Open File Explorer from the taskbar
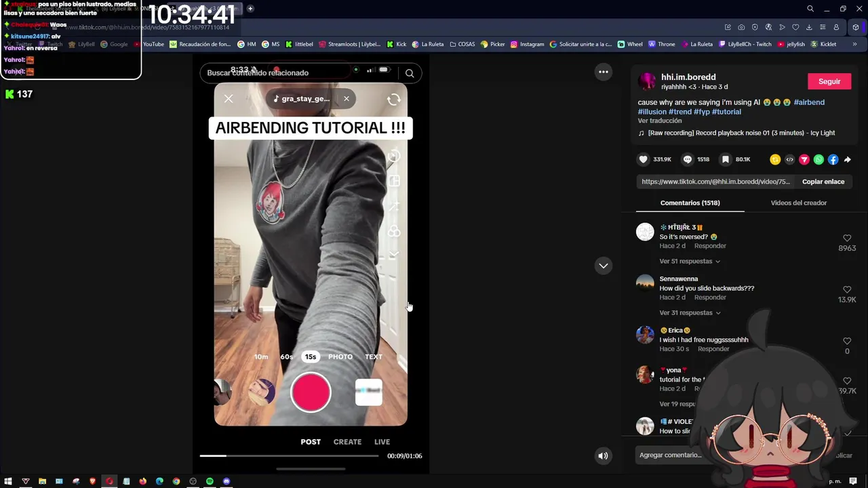868x488 pixels. coord(42,481)
